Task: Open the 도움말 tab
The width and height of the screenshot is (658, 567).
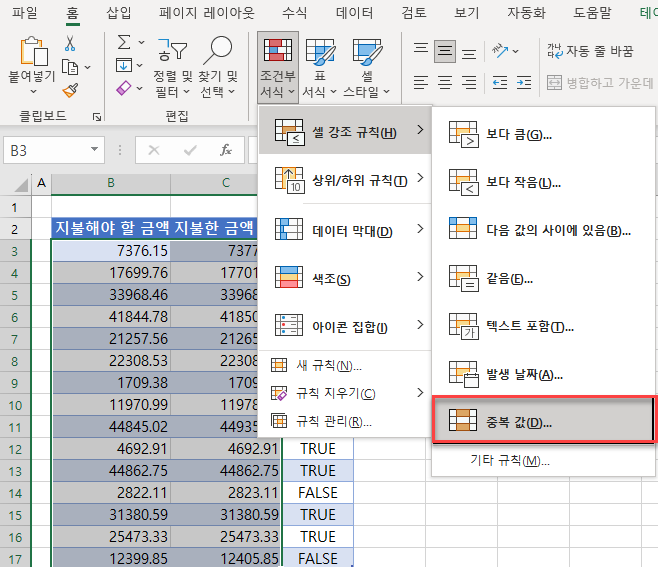Action: 592,13
